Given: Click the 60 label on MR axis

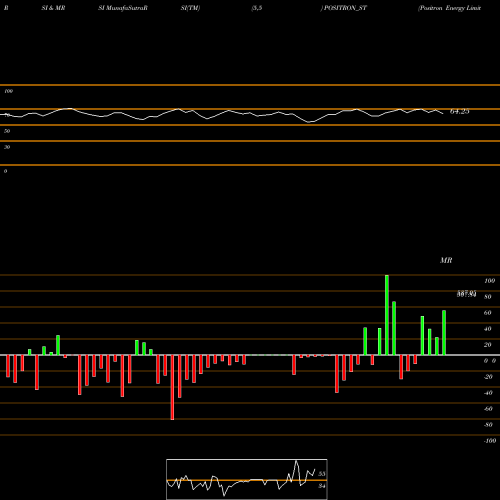Looking at the screenshot, I should [488, 313].
